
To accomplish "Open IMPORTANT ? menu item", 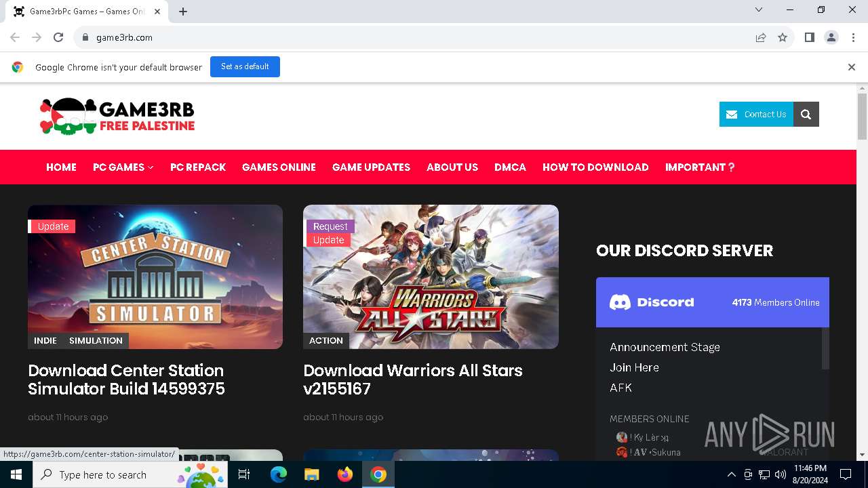I will tap(700, 167).
